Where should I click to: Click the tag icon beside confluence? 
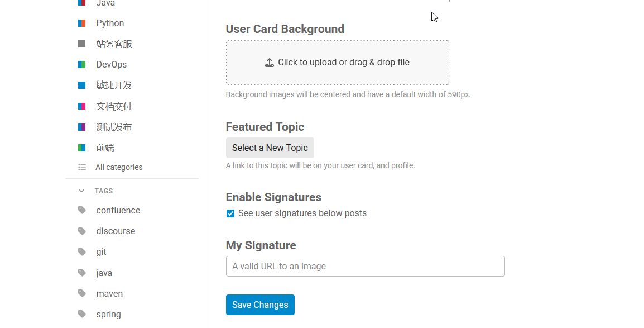tap(82, 210)
